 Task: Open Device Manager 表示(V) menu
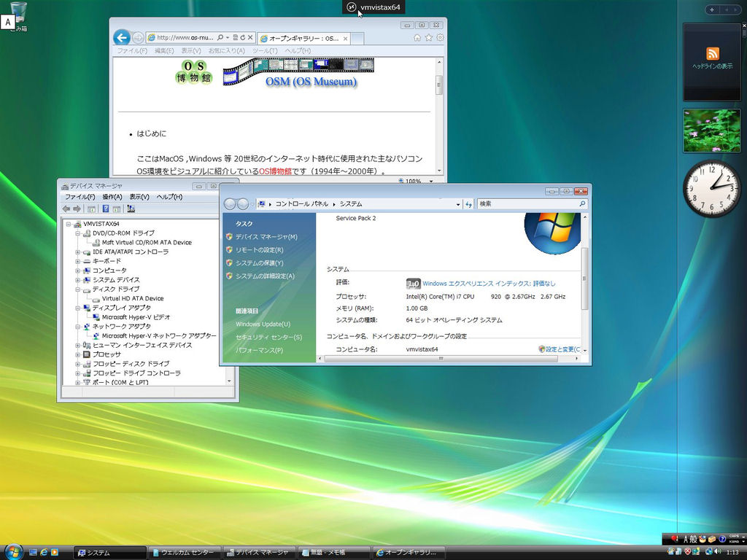pos(139,197)
